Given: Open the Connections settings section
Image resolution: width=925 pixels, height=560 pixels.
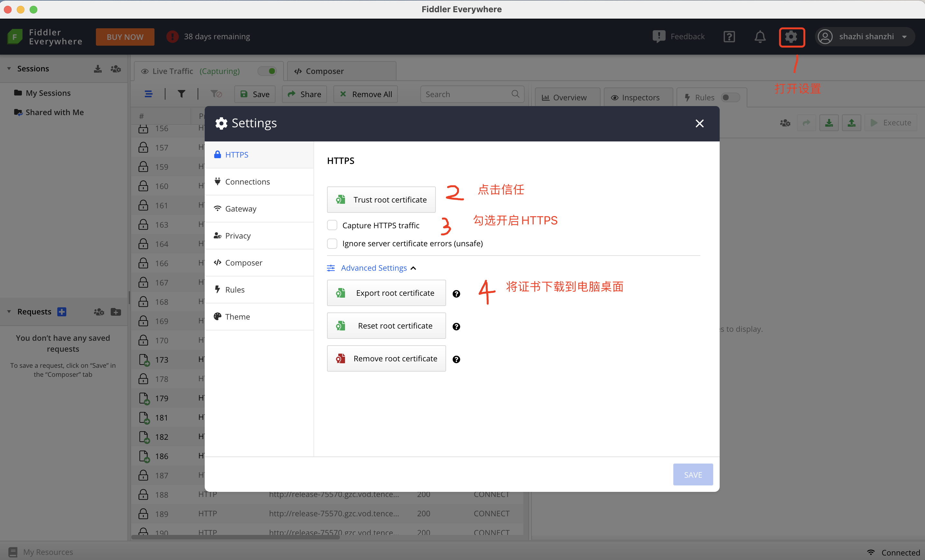Looking at the screenshot, I should click(248, 181).
